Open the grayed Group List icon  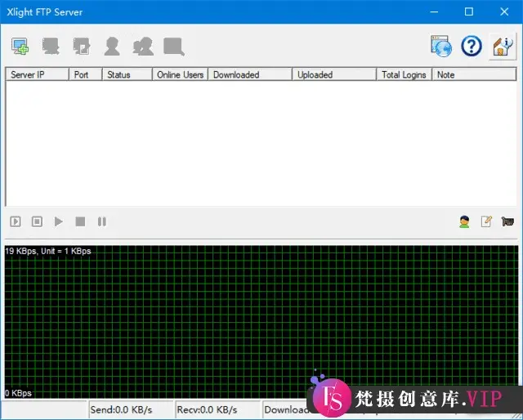pos(143,46)
